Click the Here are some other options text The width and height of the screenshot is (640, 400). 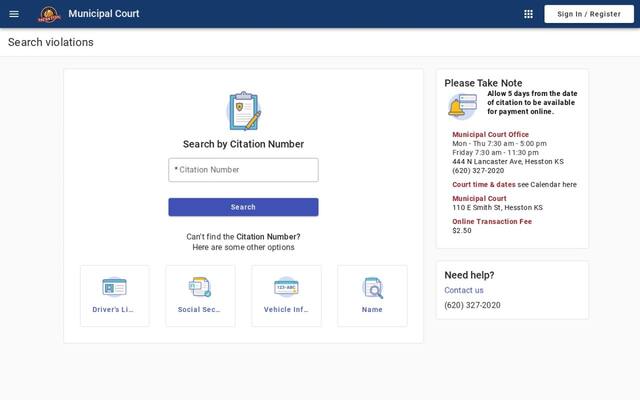[x=243, y=247]
